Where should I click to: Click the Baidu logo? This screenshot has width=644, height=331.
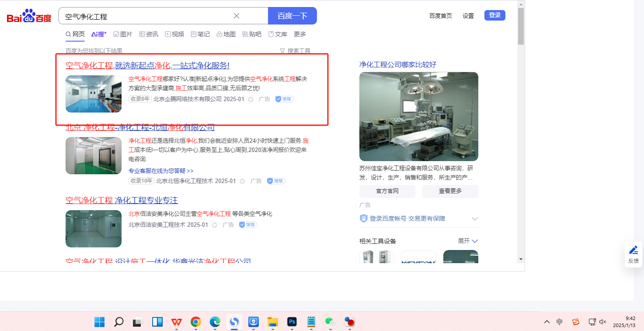point(29,16)
